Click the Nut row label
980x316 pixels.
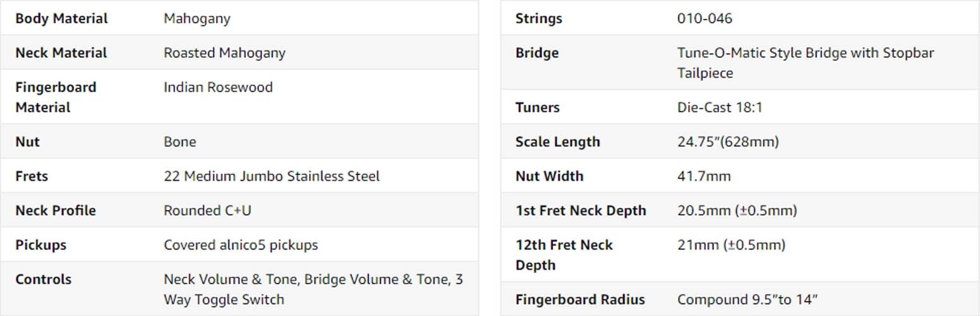(27, 142)
